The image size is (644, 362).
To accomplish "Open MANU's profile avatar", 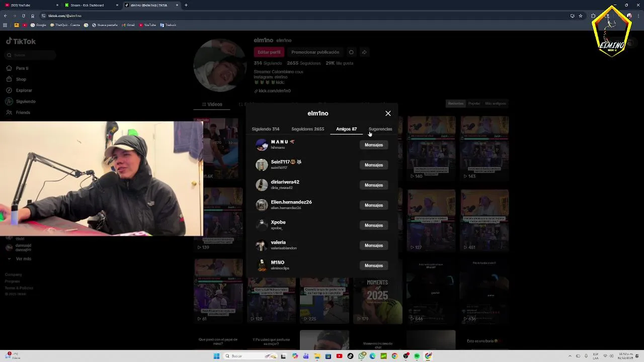I will pos(262,145).
